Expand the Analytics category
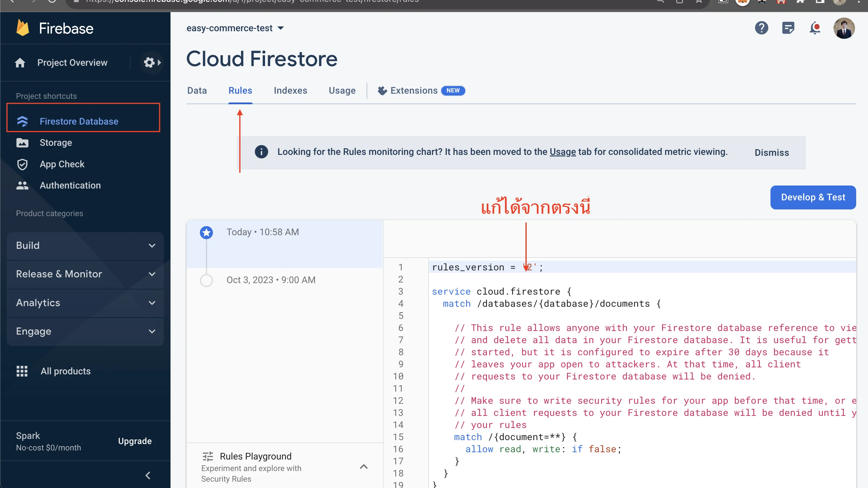Viewport: 868px width, 488px height. [85, 303]
